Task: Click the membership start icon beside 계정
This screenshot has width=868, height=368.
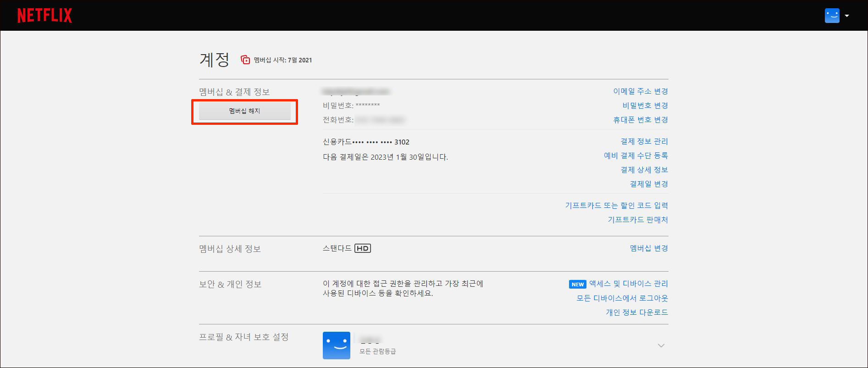Action: tap(245, 60)
